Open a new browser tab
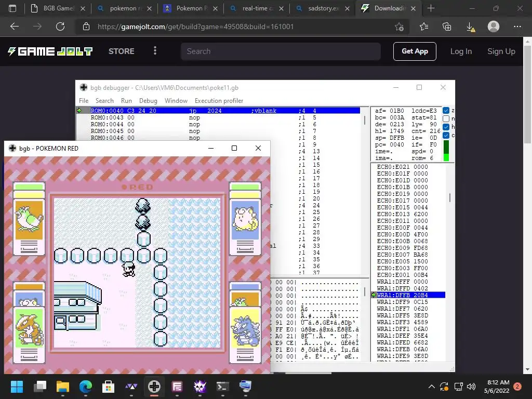This screenshot has width=532, height=399. click(x=431, y=8)
